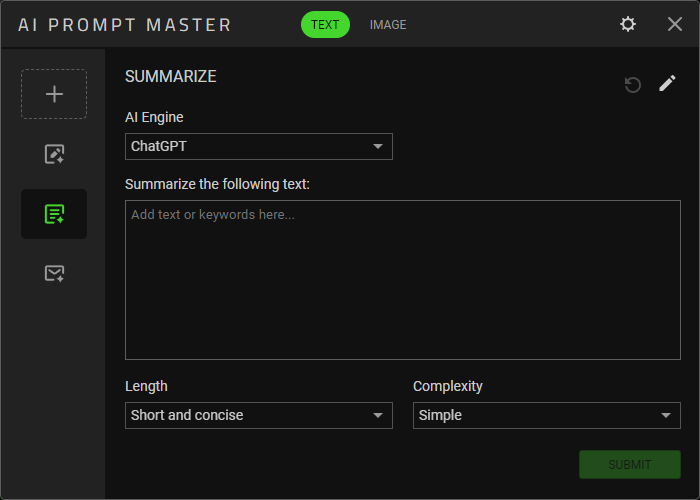Viewport: 700px width, 500px height.
Task: Select the green Summarize document sidebar icon
Action: pyautogui.click(x=54, y=214)
